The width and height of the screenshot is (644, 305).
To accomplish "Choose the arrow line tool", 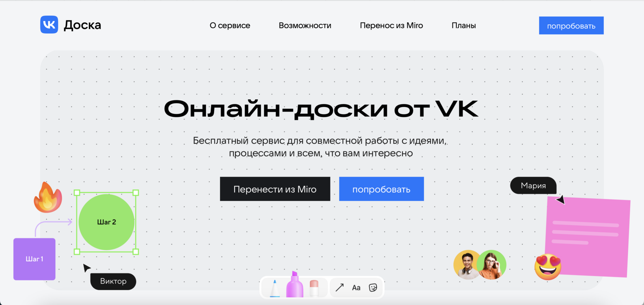I will [340, 287].
